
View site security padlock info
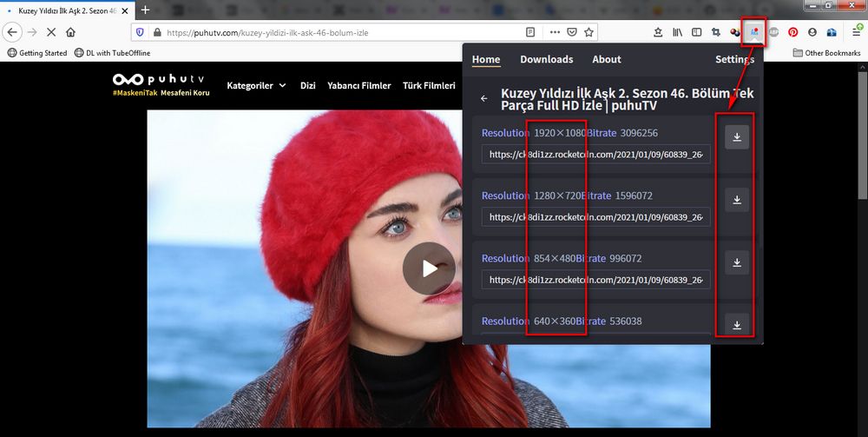[x=156, y=32]
